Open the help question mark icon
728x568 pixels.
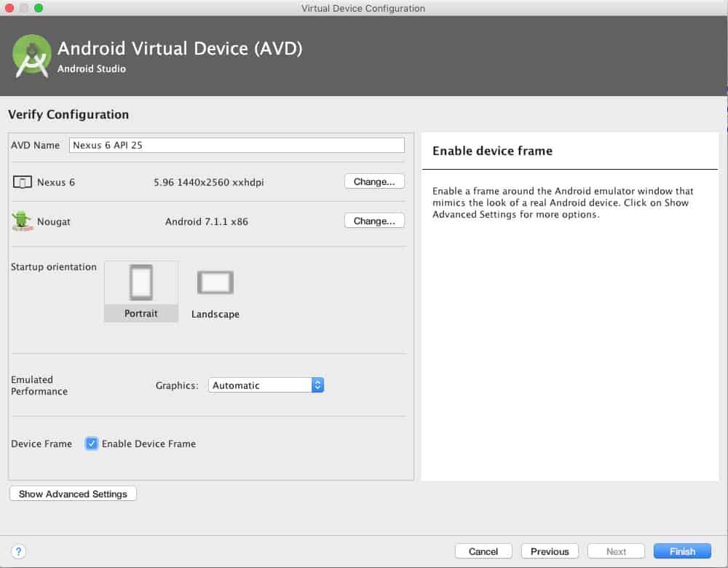[18, 551]
